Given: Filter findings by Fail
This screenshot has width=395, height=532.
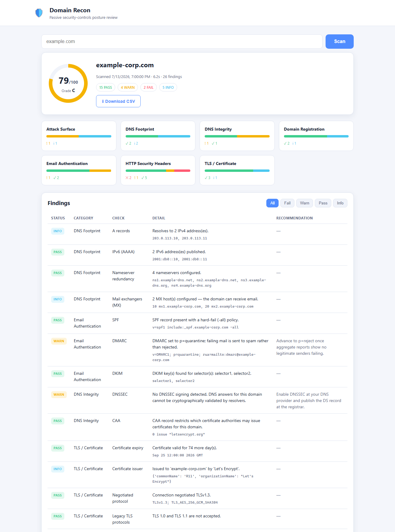Looking at the screenshot, I should coord(287,203).
